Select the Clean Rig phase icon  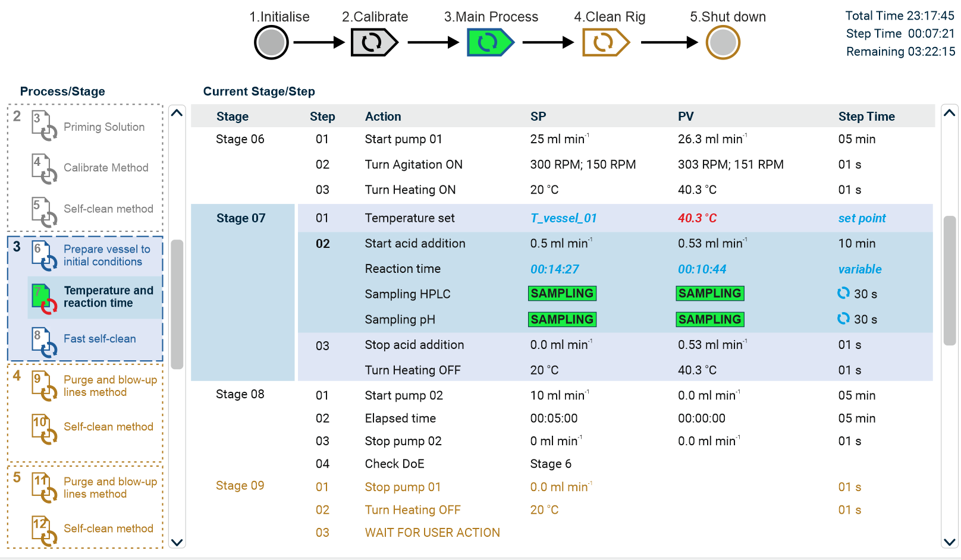(604, 43)
